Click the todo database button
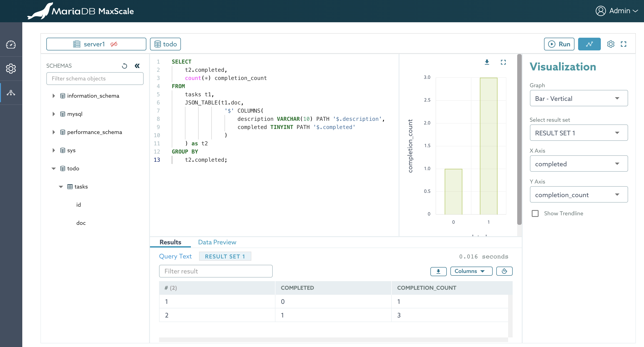Viewport: 644px width, 347px height. click(x=165, y=44)
